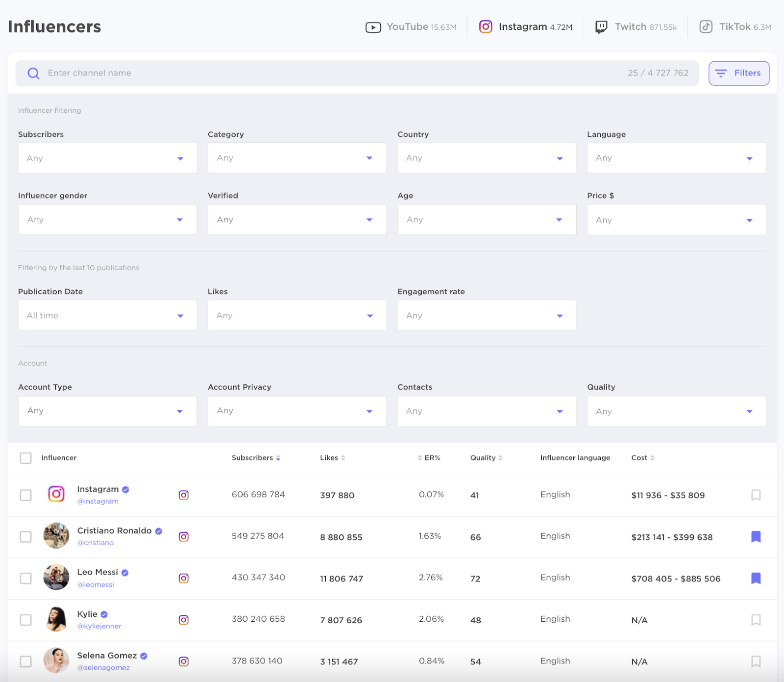This screenshot has width=784, height=682.
Task: Open the Account Type dropdown
Action: (107, 411)
